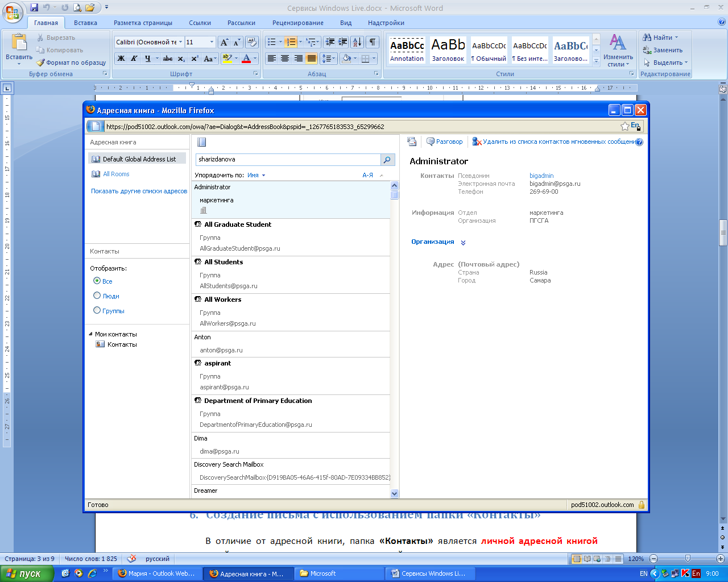Click the Save icon in quick access toolbar

pyautogui.click(x=34, y=8)
